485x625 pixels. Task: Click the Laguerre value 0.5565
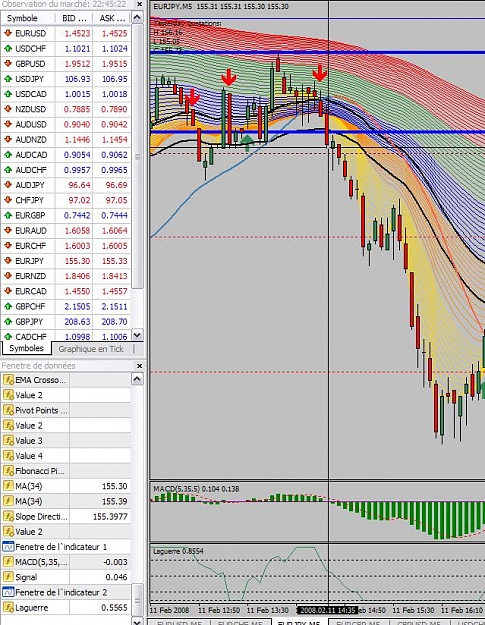click(x=114, y=607)
